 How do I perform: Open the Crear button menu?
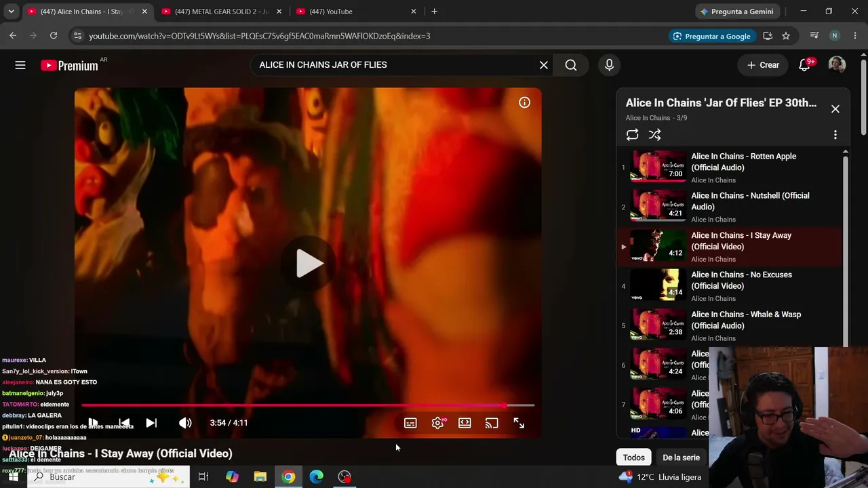tap(763, 65)
